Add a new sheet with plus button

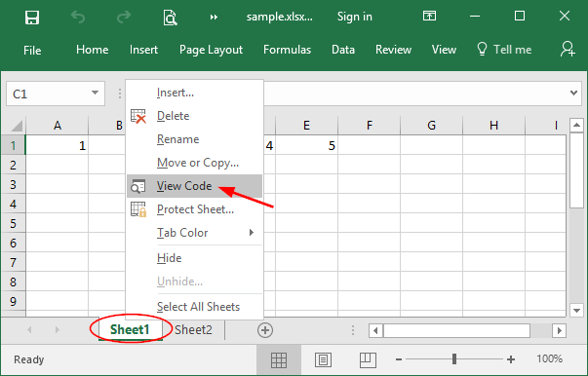[265, 330]
